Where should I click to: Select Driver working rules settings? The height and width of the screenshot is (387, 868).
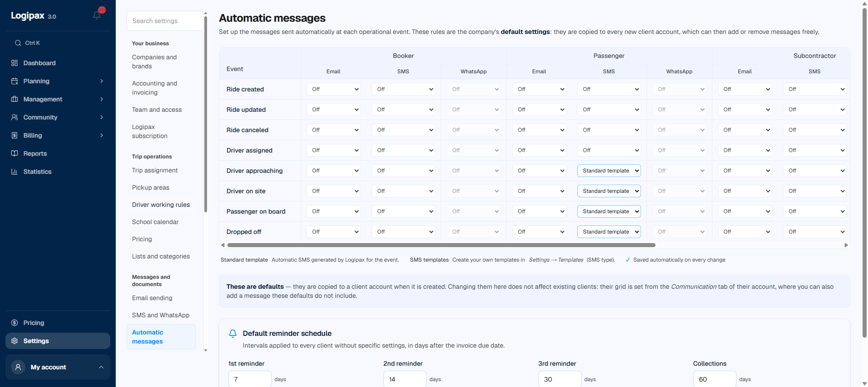(160, 205)
